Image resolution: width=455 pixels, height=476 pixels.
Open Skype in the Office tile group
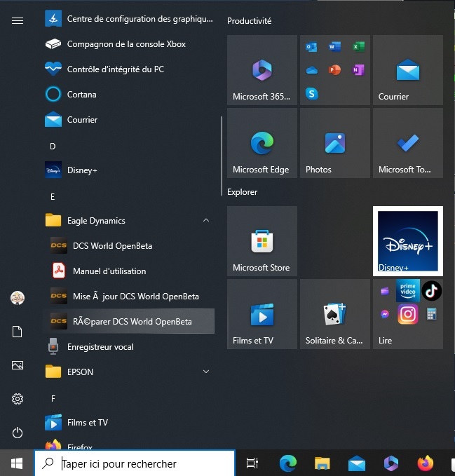tap(312, 93)
